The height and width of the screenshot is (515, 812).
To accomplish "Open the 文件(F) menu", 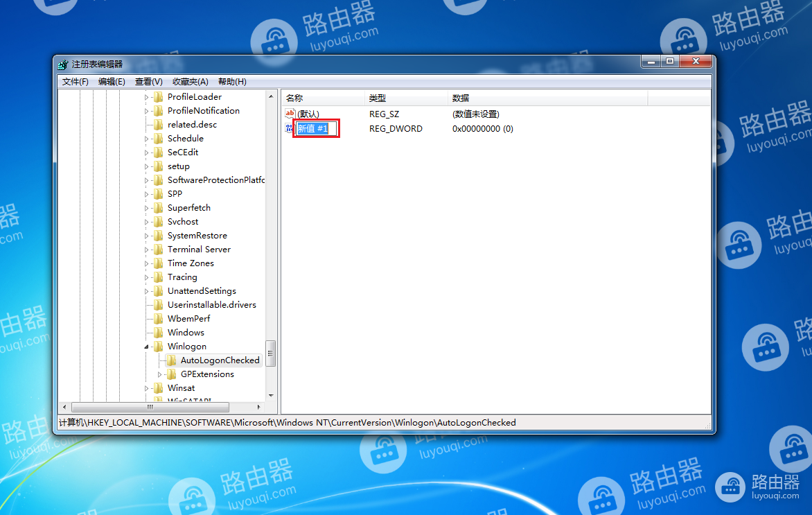I will (x=75, y=82).
